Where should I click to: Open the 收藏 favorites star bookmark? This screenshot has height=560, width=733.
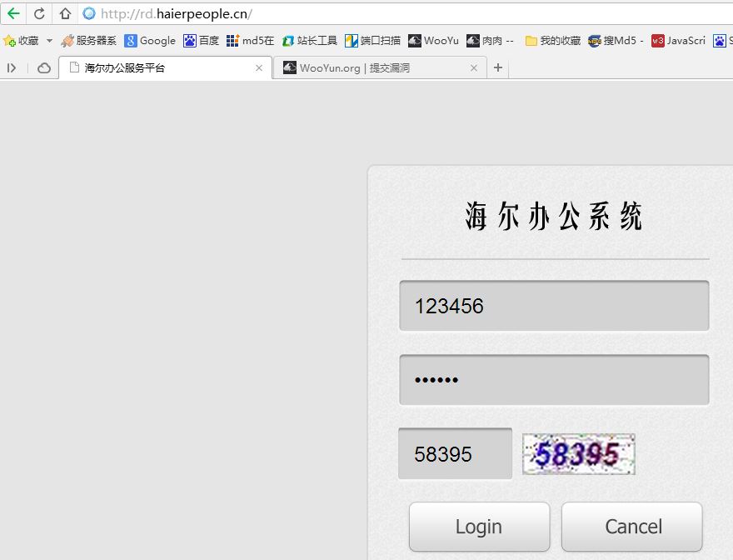(x=21, y=41)
